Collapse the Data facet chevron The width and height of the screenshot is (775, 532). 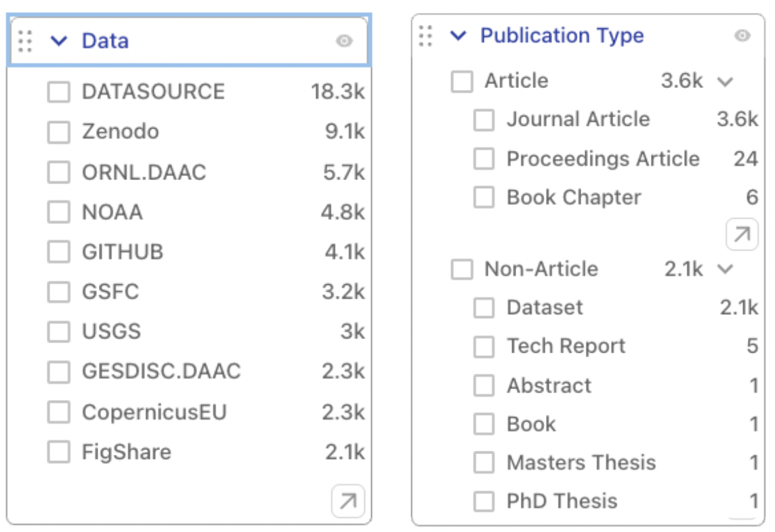coord(59,41)
